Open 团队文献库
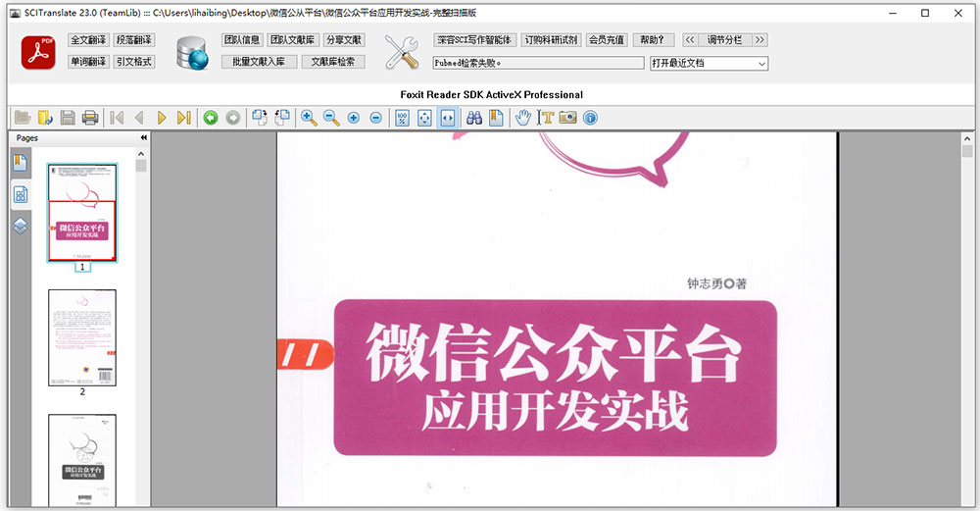 [292, 40]
